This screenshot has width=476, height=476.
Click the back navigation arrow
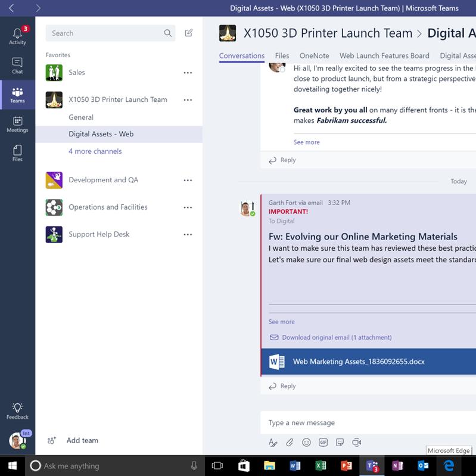click(x=11, y=8)
